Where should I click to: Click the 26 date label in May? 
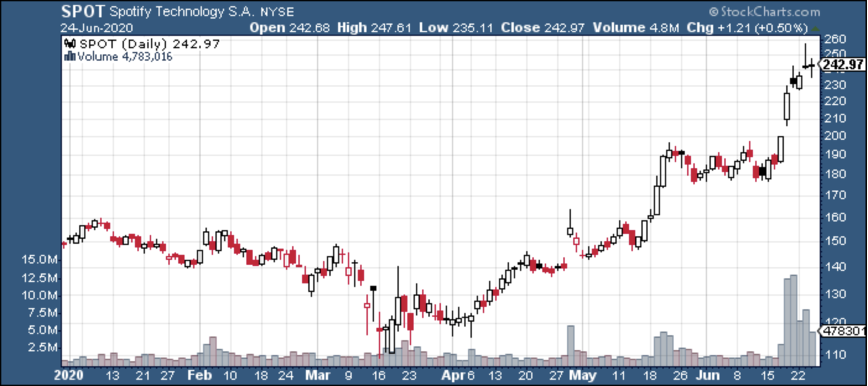pyautogui.click(x=680, y=375)
